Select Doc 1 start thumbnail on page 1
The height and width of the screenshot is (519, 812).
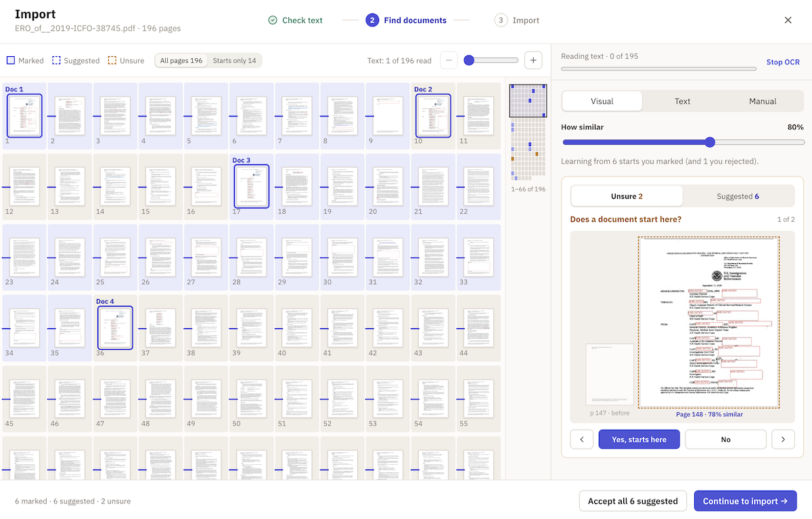point(24,116)
